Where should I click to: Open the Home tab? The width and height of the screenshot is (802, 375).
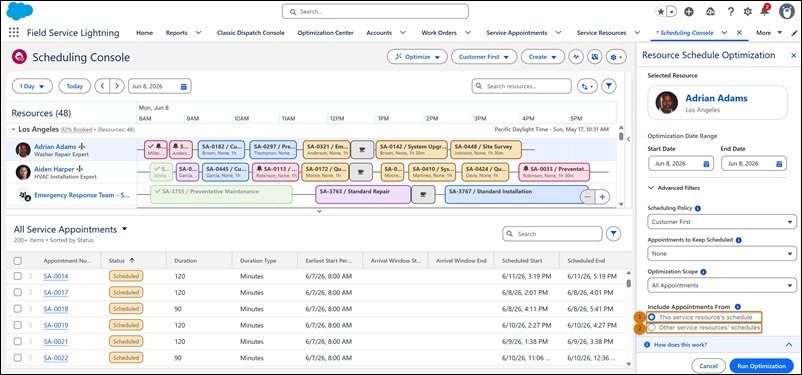(144, 33)
